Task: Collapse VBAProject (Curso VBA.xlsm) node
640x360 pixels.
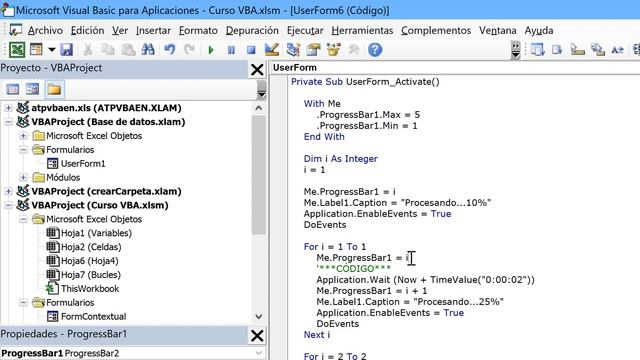Action: point(8,205)
